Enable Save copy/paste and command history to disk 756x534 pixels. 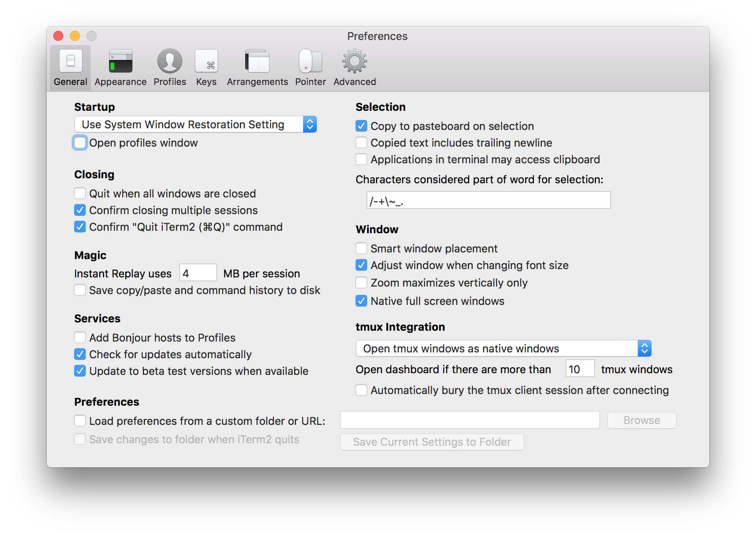(x=80, y=290)
